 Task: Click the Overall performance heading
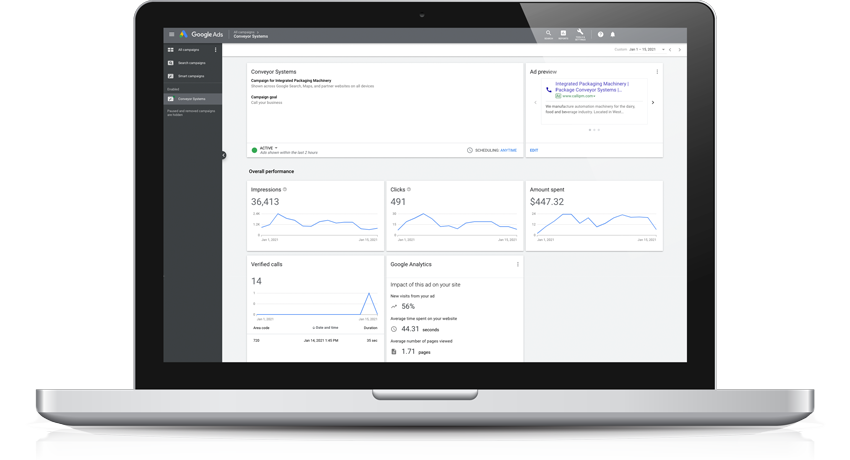point(271,171)
